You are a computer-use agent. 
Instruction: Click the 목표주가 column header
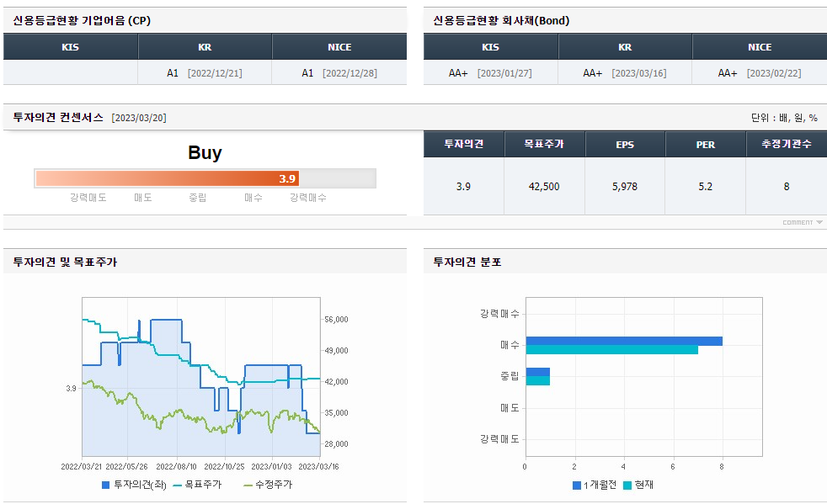tap(544, 144)
